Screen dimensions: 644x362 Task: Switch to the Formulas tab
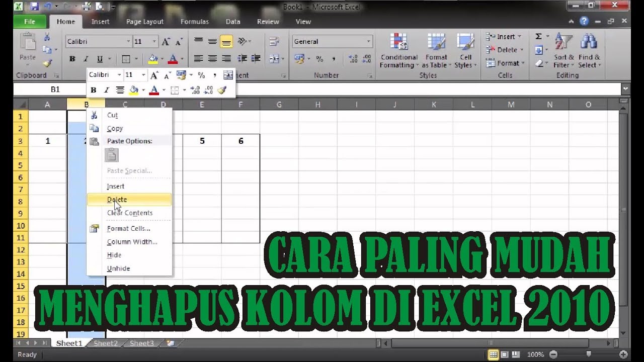pyautogui.click(x=195, y=22)
